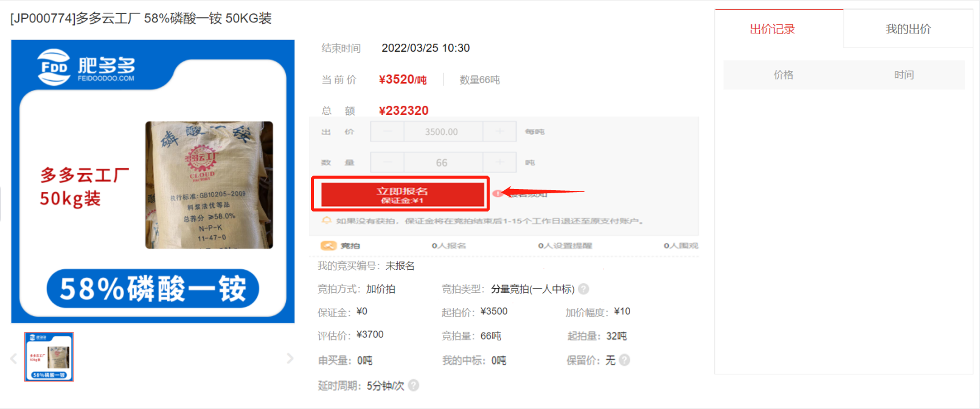Click the previous thumbnail arrow

pos(14,359)
